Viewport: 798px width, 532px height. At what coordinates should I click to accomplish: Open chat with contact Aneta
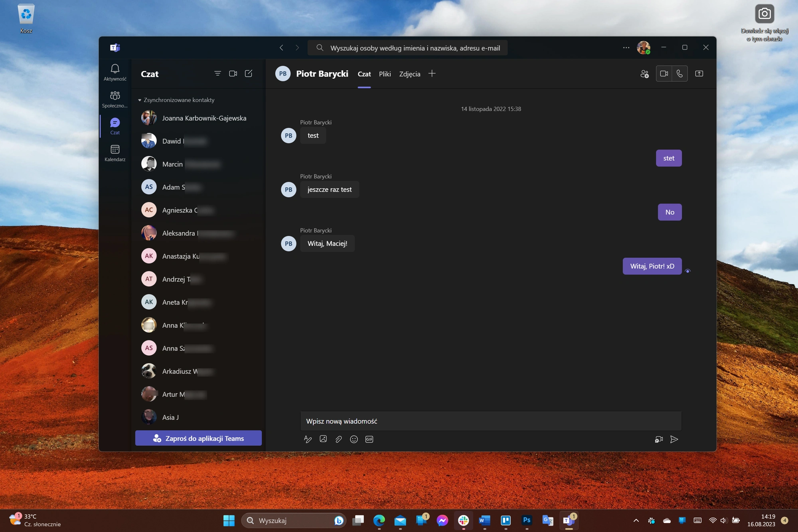tap(198, 302)
